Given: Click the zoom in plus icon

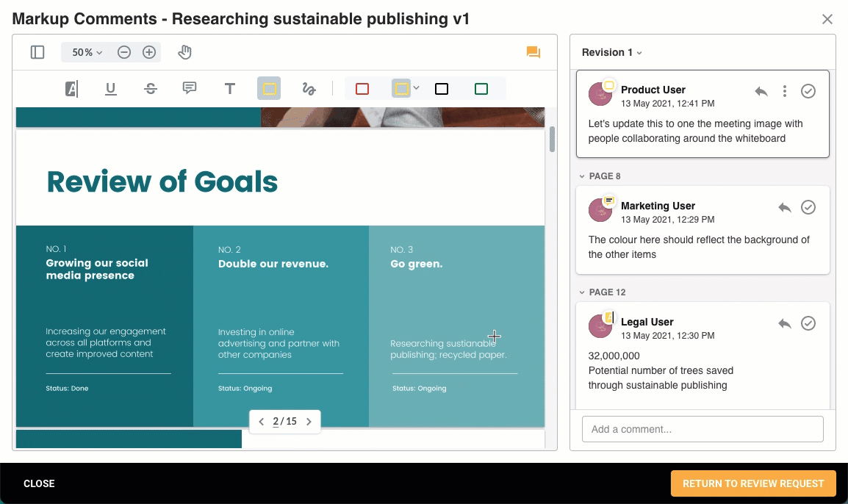Looking at the screenshot, I should [x=149, y=52].
